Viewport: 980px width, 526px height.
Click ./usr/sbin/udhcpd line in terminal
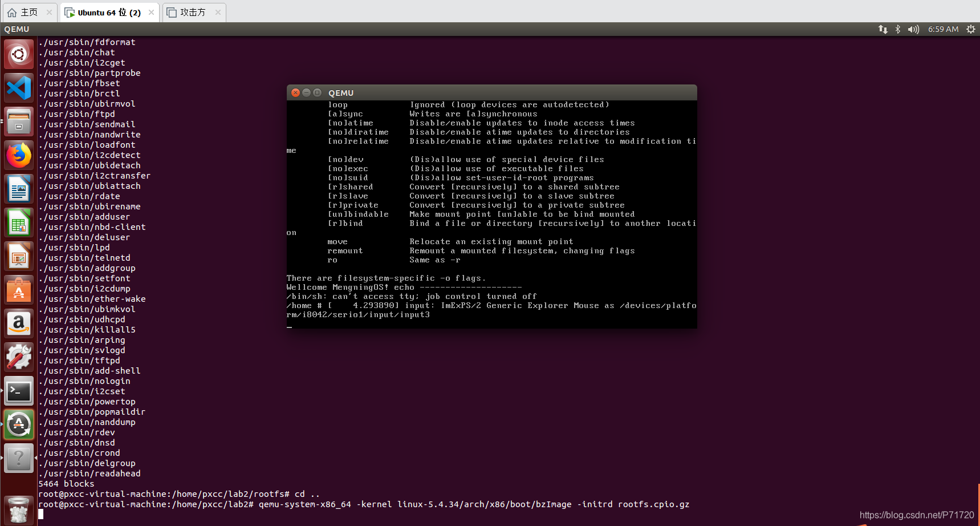82,319
